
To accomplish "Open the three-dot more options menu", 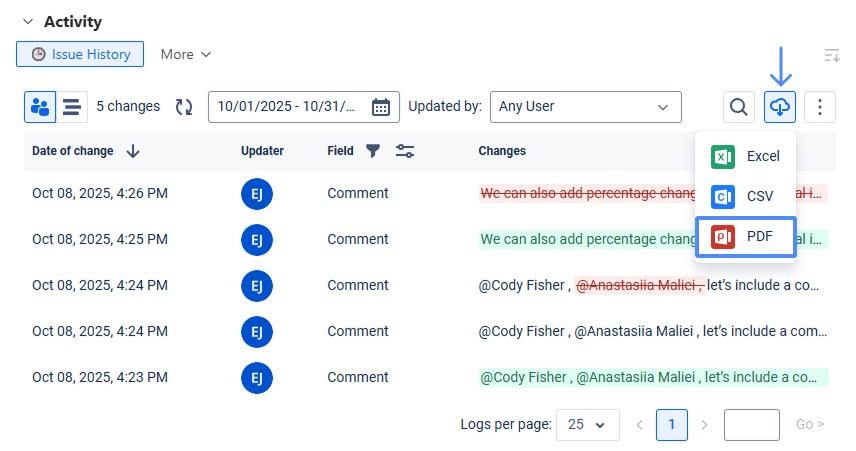I will (x=820, y=107).
